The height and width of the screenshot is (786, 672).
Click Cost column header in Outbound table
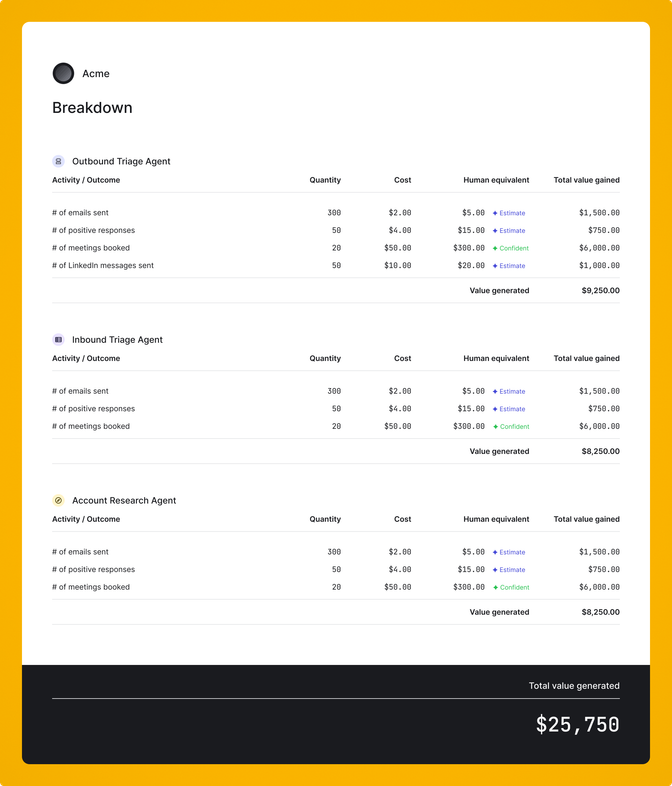[402, 180]
